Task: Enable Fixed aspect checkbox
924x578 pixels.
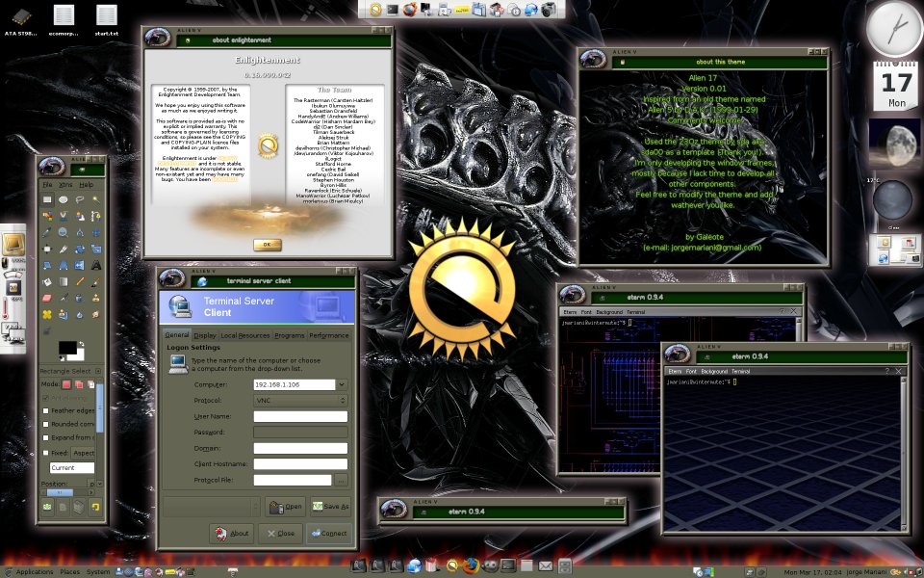Action: (45, 453)
